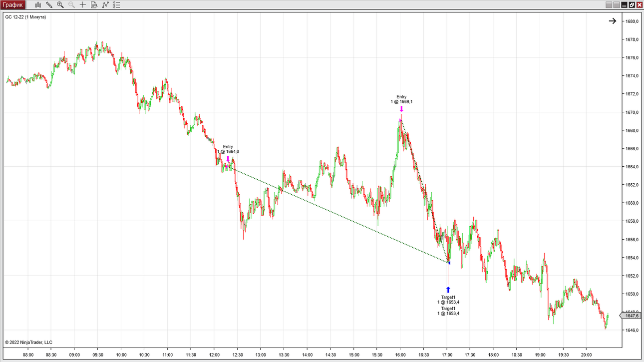The image size is (644, 362).
Task: Click the 1650,0 price axis label
Action: pyautogui.click(x=632, y=294)
